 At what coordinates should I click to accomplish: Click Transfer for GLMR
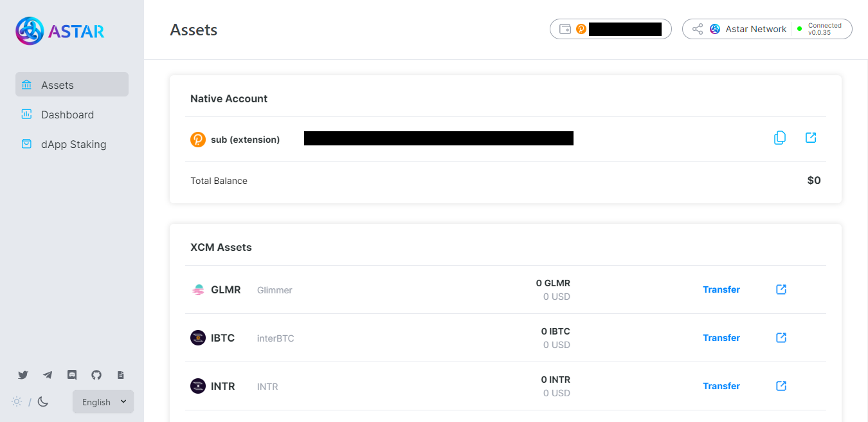pos(721,289)
